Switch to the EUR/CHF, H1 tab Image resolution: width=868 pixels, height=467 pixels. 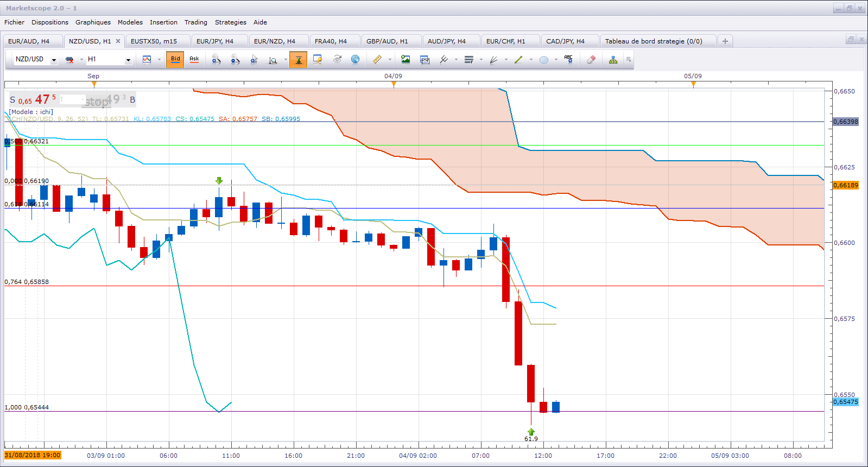pos(510,41)
